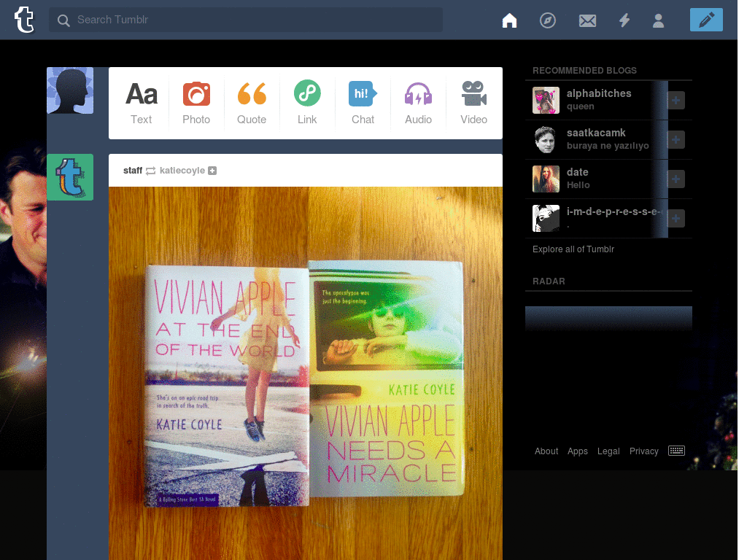Screen dimensions: 747x560
Task: Click the Tumblr logo in the header
Action: [x=24, y=20]
